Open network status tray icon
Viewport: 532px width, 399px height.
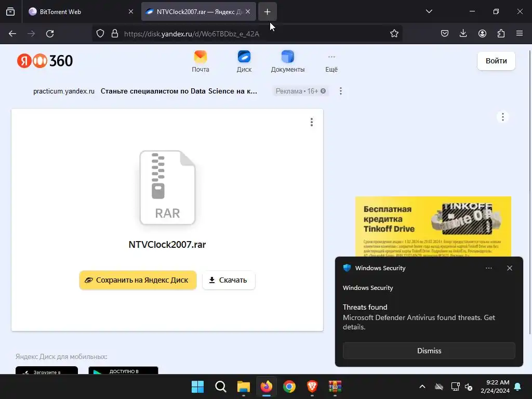(455, 387)
